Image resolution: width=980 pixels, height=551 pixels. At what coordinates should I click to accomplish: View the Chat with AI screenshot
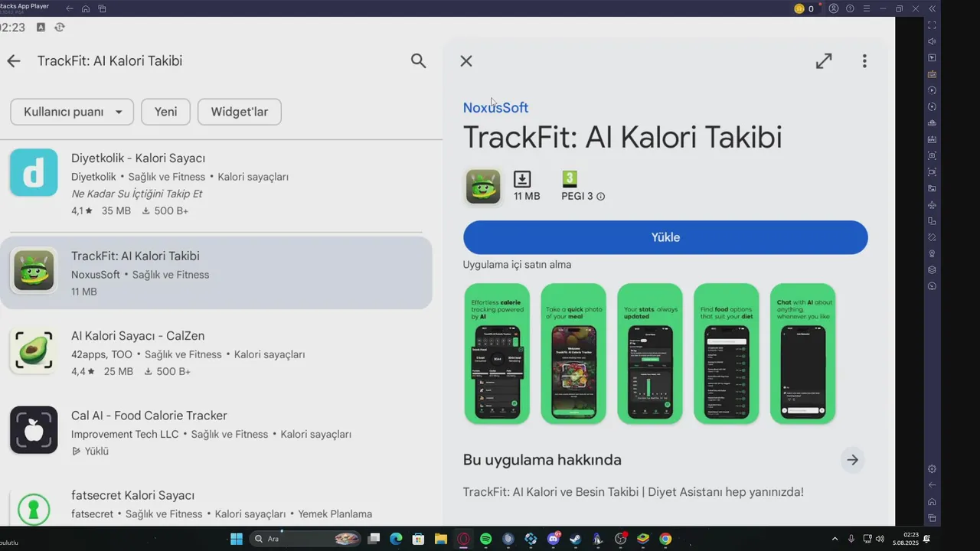pos(803,354)
